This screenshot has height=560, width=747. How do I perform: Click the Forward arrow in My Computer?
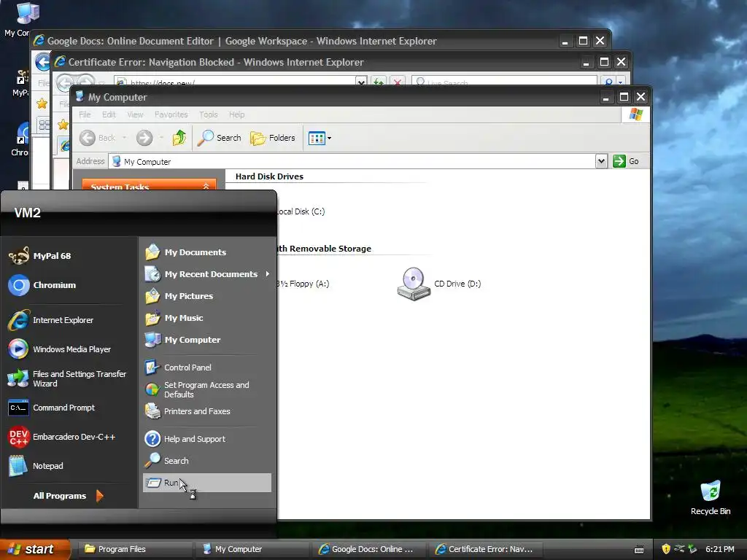(144, 138)
